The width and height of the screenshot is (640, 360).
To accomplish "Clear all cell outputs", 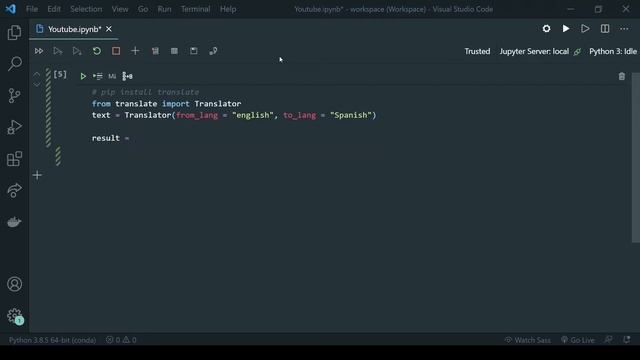I will (155, 51).
